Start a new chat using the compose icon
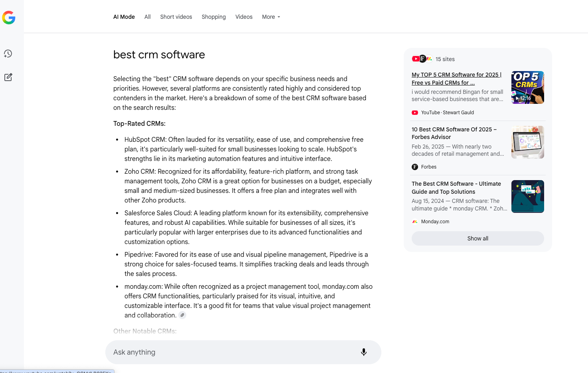The height and width of the screenshot is (373, 588). click(8, 77)
